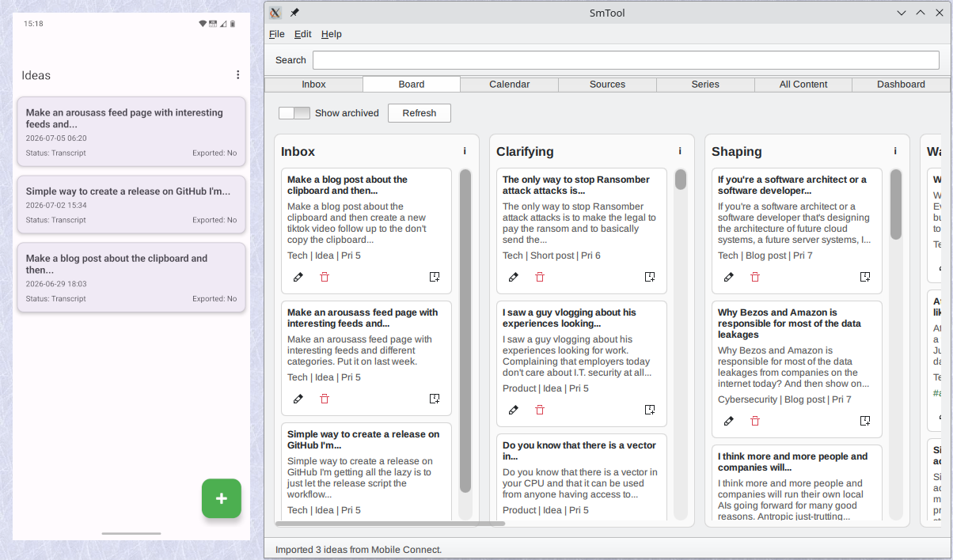This screenshot has width=953, height=560.
Task: Click the '2026-06-29 18:03' timestamp on phone
Action: point(56,284)
